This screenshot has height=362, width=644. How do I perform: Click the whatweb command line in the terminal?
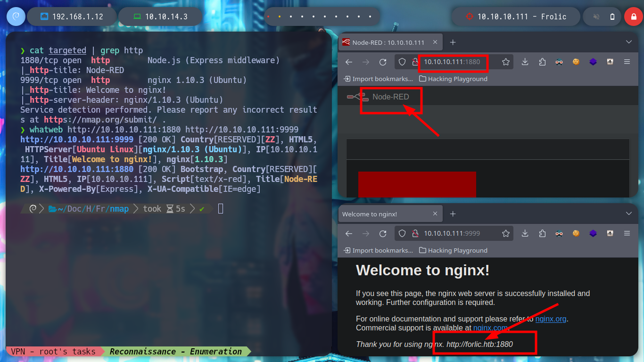tap(159, 129)
